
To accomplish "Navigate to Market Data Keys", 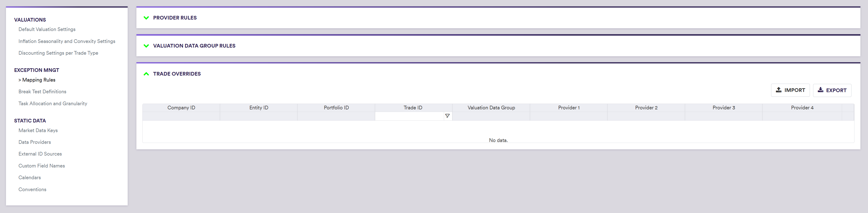I will pos(38,131).
